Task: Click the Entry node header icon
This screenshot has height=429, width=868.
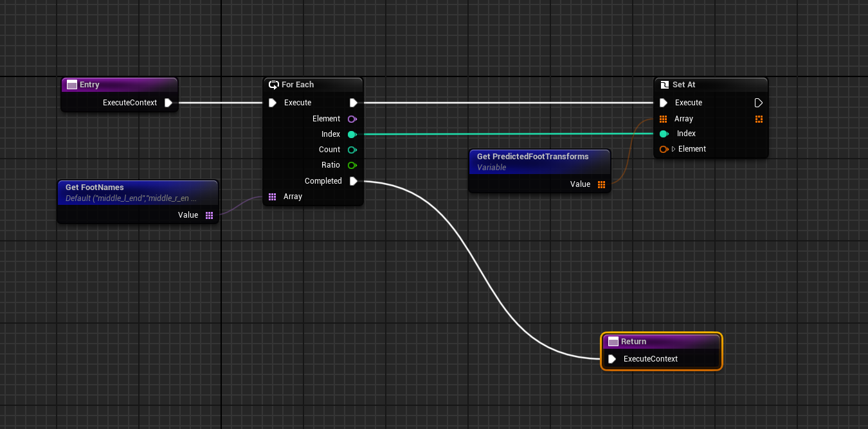Action: tap(72, 85)
